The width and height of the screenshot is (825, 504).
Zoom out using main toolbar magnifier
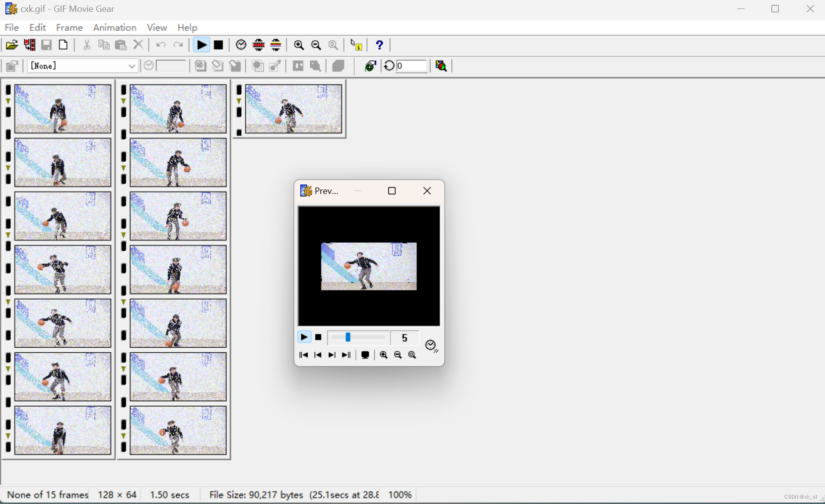316,45
